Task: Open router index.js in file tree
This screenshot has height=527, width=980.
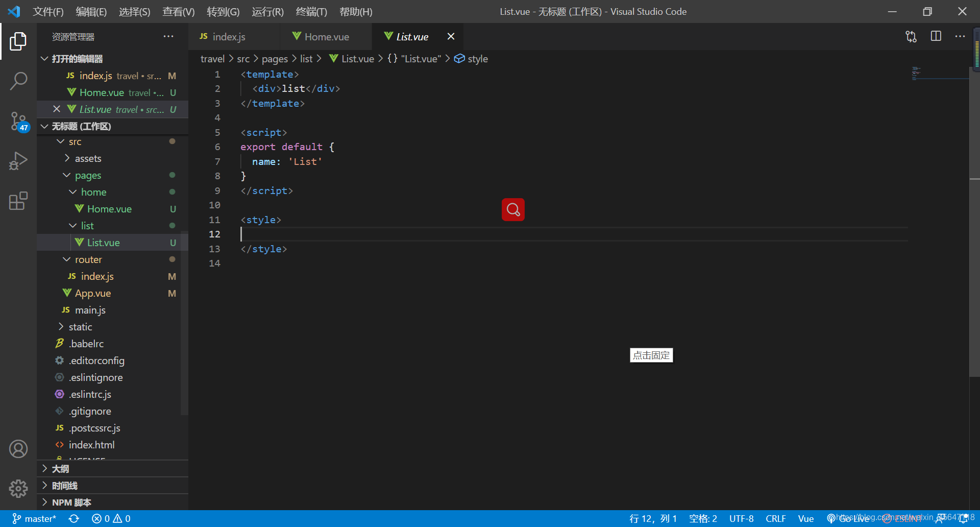Action: click(x=112, y=276)
